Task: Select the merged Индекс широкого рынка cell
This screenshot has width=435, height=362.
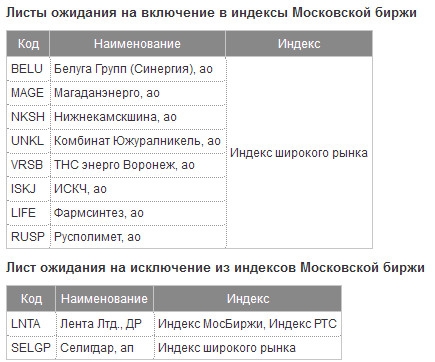Action: pyautogui.click(x=299, y=153)
